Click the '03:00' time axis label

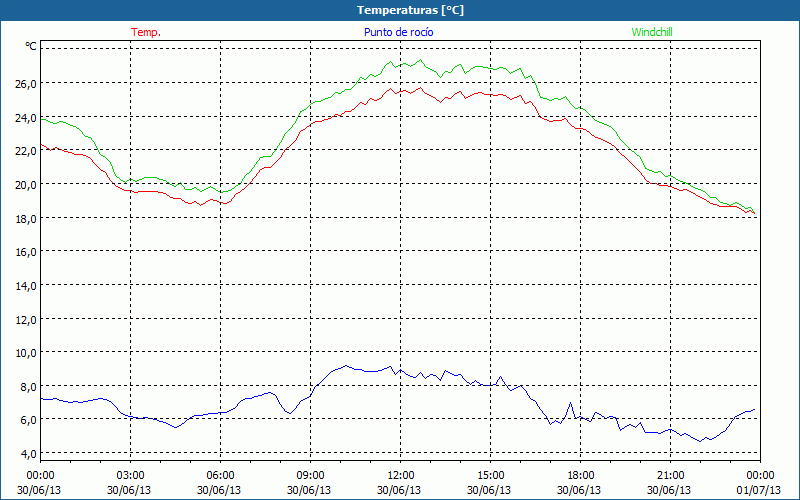(131, 476)
